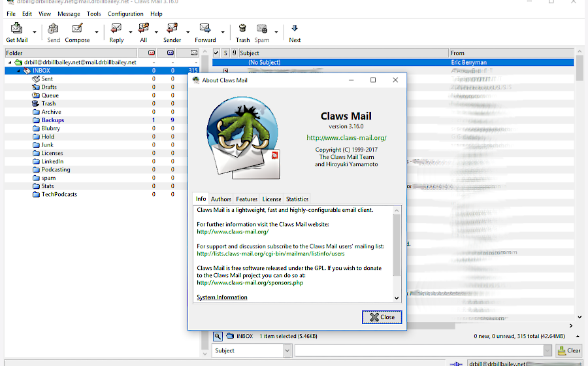
Task: Open the Message menu
Action: tap(69, 14)
